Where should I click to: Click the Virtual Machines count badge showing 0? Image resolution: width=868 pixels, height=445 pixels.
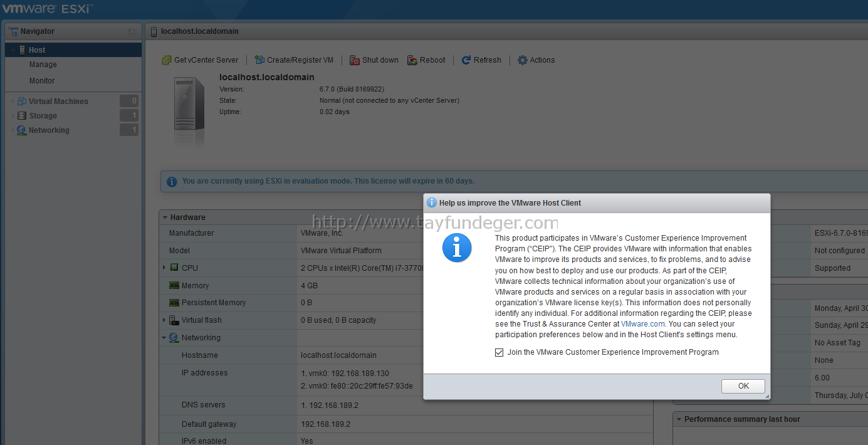click(x=129, y=101)
